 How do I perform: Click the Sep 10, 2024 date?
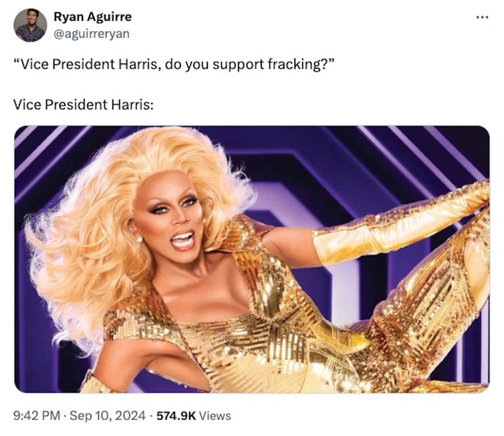[x=107, y=416]
